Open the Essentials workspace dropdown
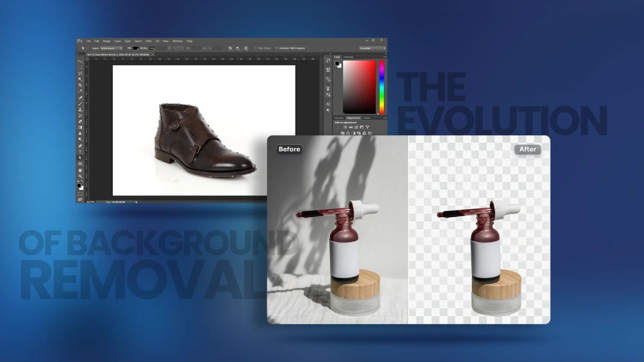The image size is (644, 362). tap(372, 48)
